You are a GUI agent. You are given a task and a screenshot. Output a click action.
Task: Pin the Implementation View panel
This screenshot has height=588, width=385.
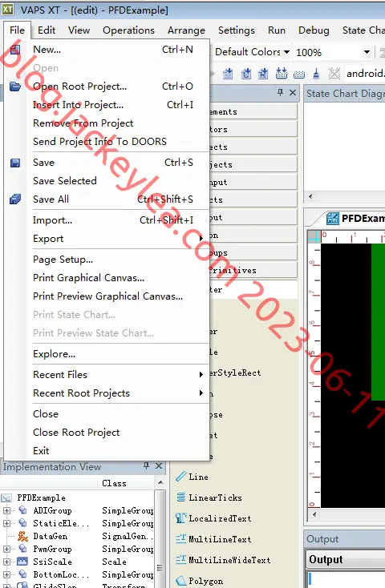146,465
